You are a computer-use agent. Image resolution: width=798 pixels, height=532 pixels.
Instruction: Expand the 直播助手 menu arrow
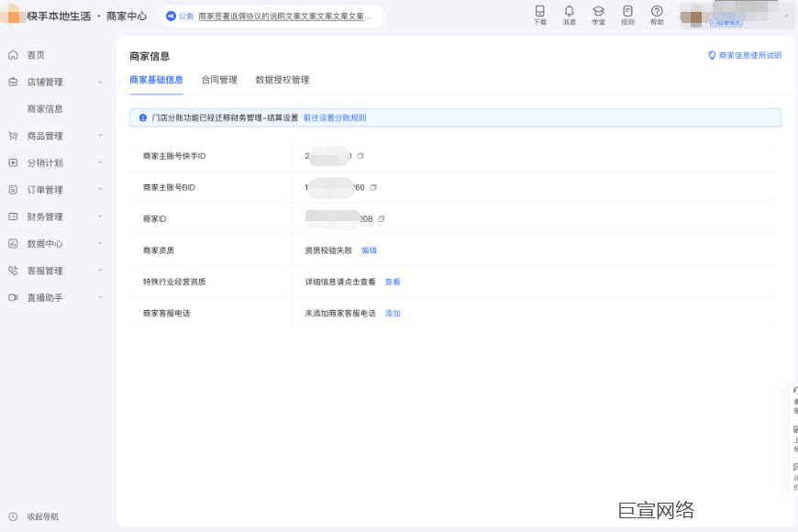[x=100, y=298]
